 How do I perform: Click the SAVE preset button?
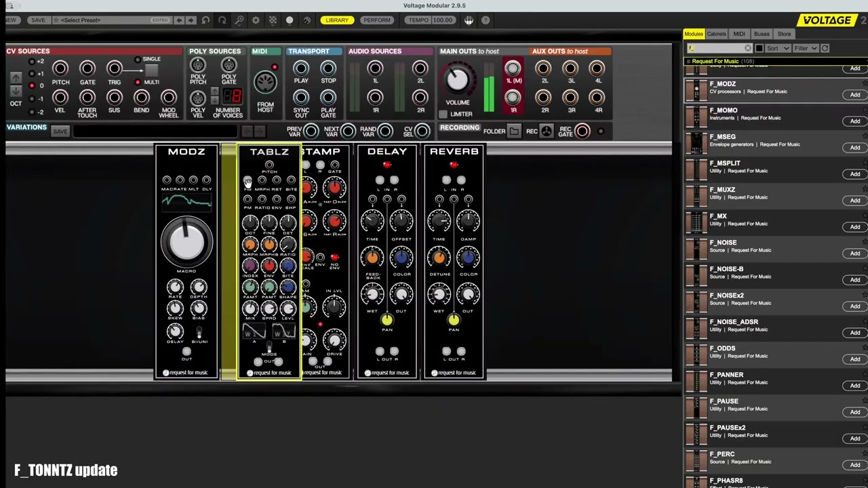[x=38, y=20]
